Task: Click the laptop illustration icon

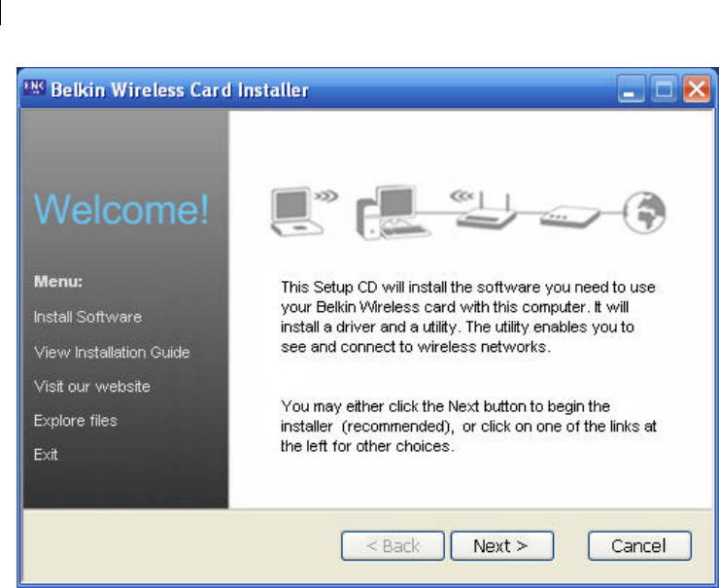Action: (297, 212)
